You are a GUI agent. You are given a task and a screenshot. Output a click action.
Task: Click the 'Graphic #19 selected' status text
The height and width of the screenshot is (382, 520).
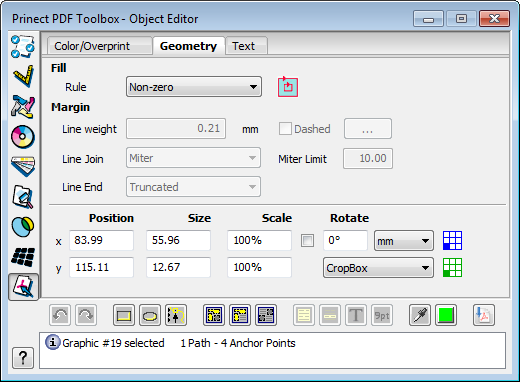pos(113,343)
